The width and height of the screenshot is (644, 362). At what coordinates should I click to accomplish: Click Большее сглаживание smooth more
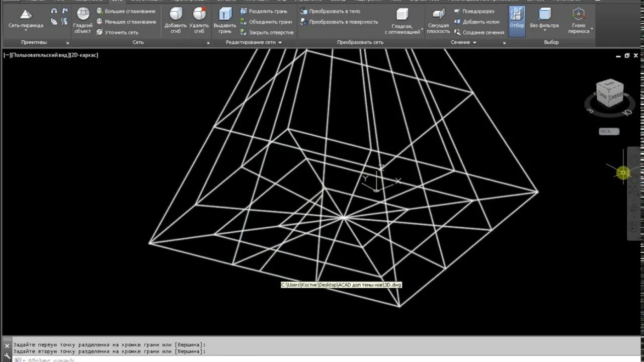click(x=126, y=11)
